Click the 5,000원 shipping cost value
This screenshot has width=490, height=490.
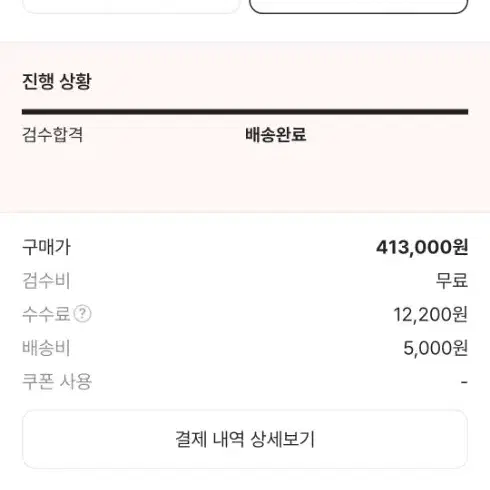(436, 348)
